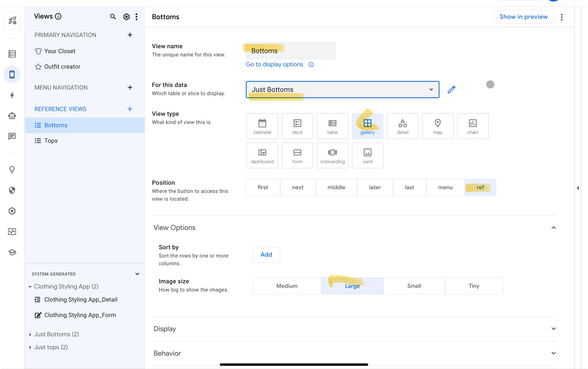Screen dimensions: 588x369
Task: Edit Just Bottoms slice with pencil icon
Action: tap(451, 90)
